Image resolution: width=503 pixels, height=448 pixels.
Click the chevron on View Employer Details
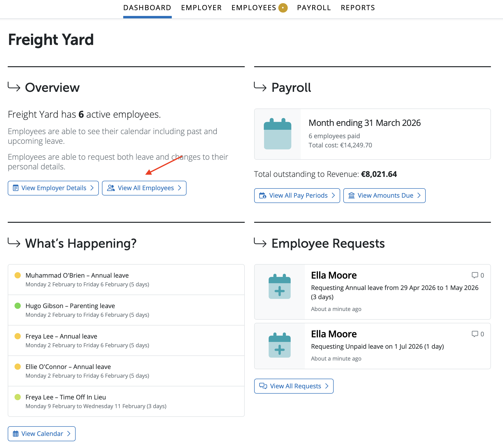(x=92, y=188)
